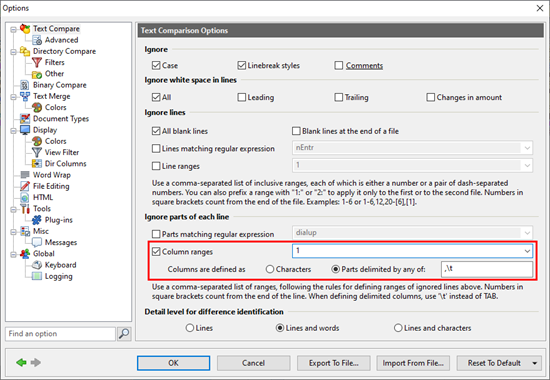Open the Word Wrap options page
The image size is (550, 380).
click(x=52, y=175)
